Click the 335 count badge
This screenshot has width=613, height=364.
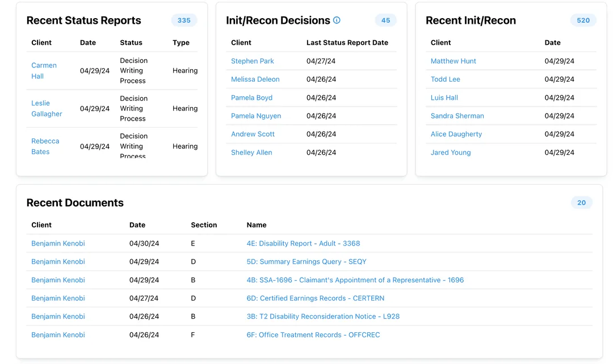pyautogui.click(x=184, y=20)
